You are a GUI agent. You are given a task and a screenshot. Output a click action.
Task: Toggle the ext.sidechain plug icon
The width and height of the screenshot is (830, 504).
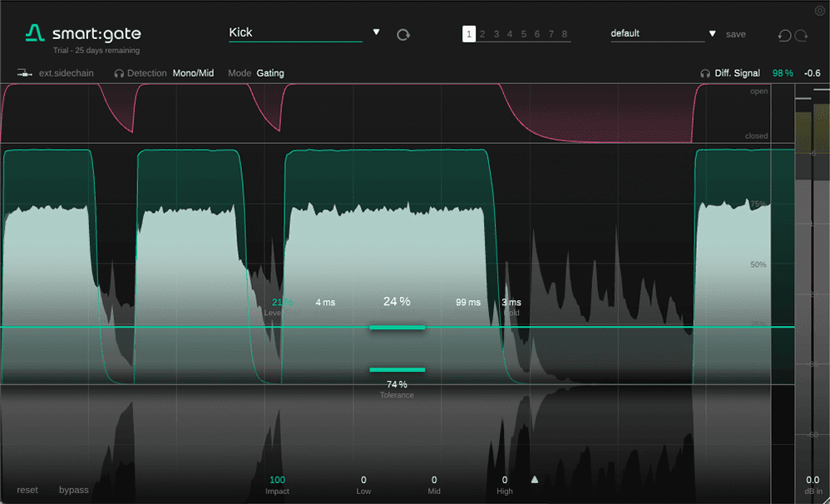click(x=24, y=73)
